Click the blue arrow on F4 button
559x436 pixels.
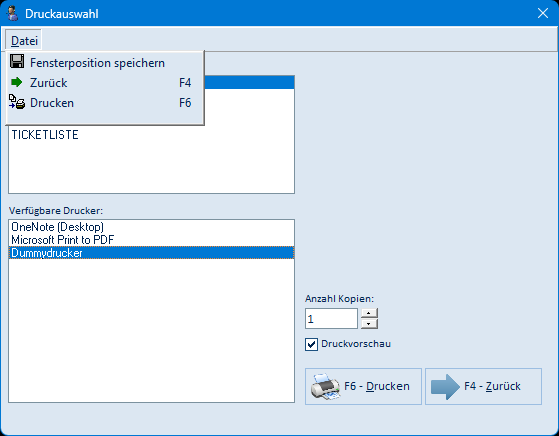pyautogui.click(x=445, y=386)
